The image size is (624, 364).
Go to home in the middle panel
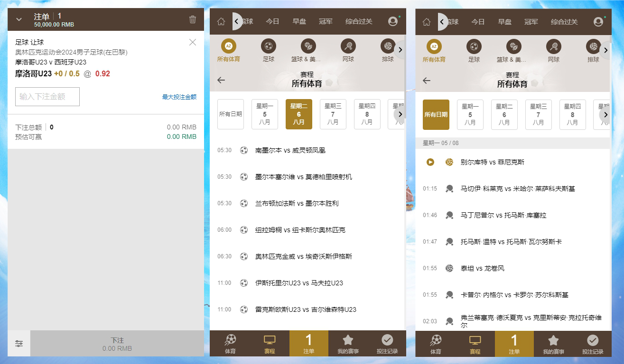tap(221, 22)
